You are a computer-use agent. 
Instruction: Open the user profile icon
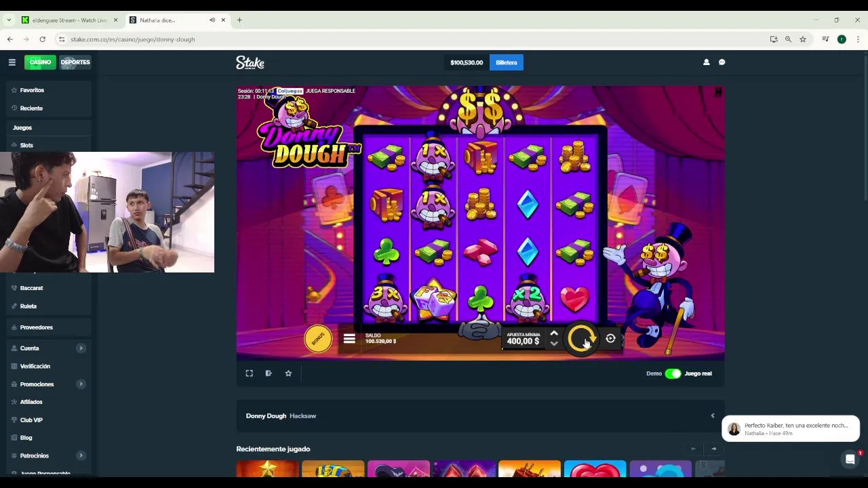point(706,62)
